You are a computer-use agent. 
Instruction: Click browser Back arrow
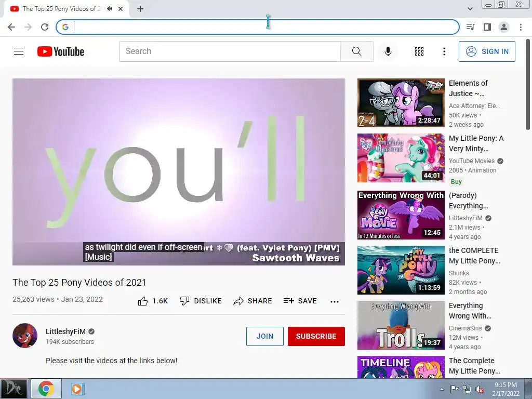point(11,27)
